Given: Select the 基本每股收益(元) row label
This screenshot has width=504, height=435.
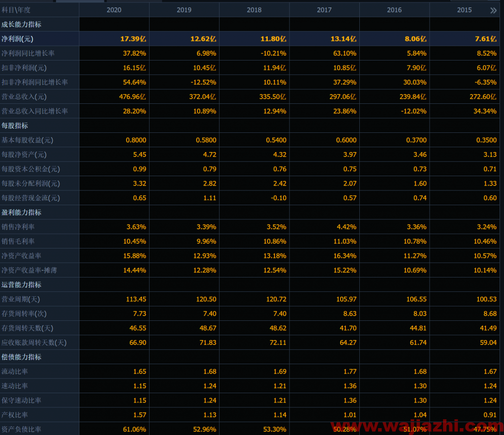Looking at the screenshot, I should coord(28,140).
